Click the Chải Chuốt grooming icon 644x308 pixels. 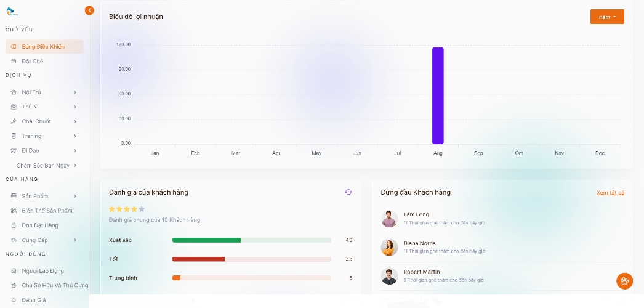click(14, 121)
